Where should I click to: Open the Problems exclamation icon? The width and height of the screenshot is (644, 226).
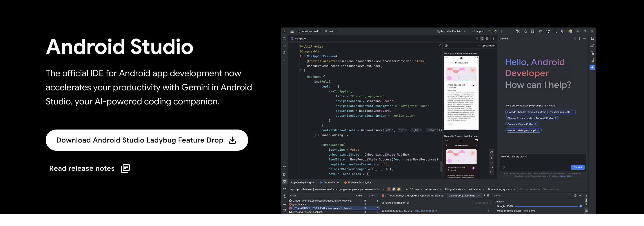tap(284, 196)
